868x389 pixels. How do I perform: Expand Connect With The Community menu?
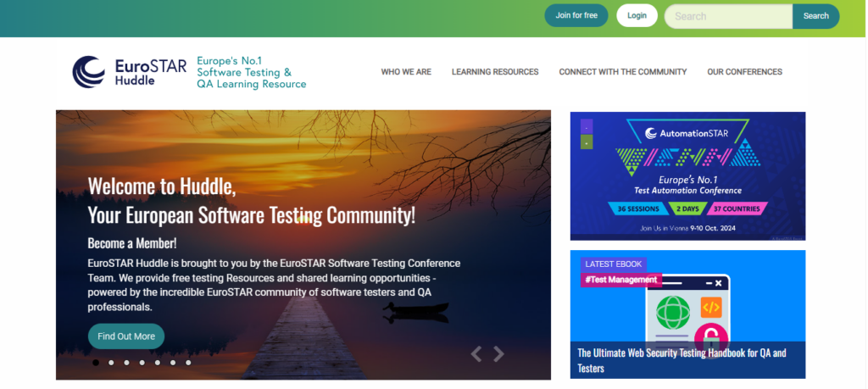(x=623, y=72)
